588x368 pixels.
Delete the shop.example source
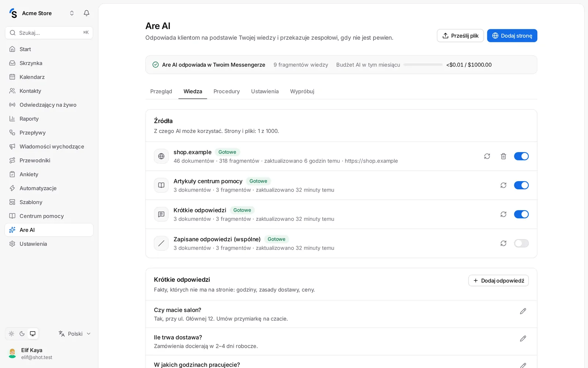503,156
